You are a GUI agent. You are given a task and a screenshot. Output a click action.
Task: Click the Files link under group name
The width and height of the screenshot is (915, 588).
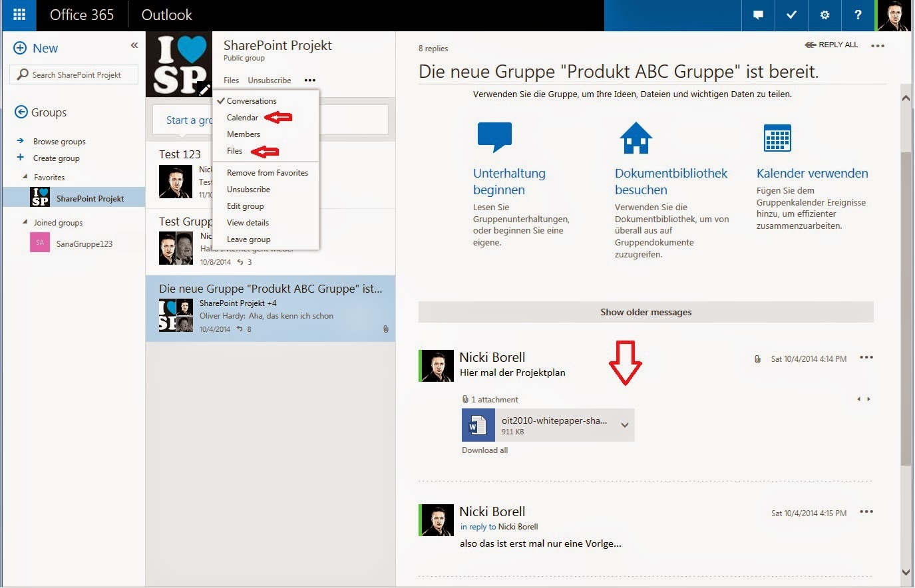pyautogui.click(x=231, y=80)
